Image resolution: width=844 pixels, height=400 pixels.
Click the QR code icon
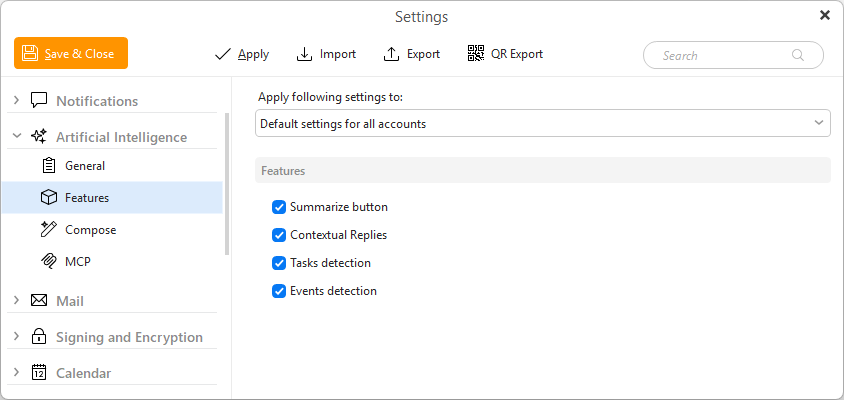click(x=476, y=53)
